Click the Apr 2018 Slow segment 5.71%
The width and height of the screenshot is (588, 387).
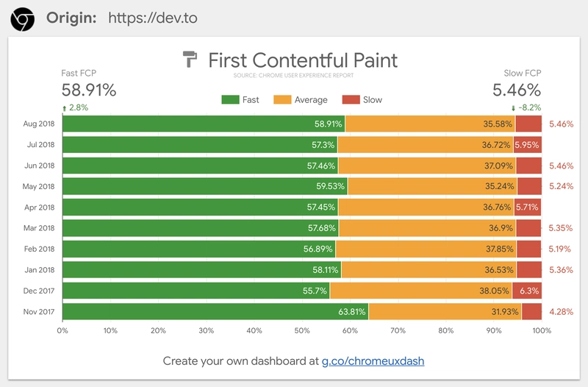pyautogui.click(x=528, y=207)
